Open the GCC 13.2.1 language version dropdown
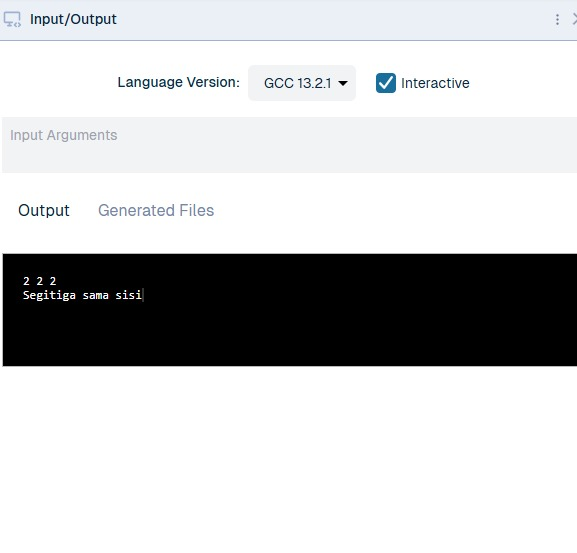Image resolution: width=577 pixels, height=553 pixels. pyautogui.click(x=302, y=83)
